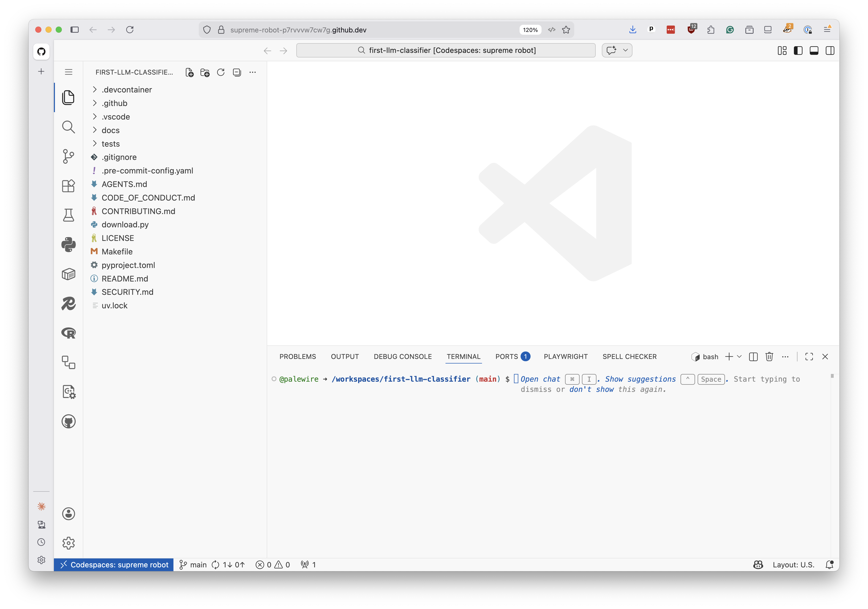Click the New File icon in Explorer

[189, 72]
